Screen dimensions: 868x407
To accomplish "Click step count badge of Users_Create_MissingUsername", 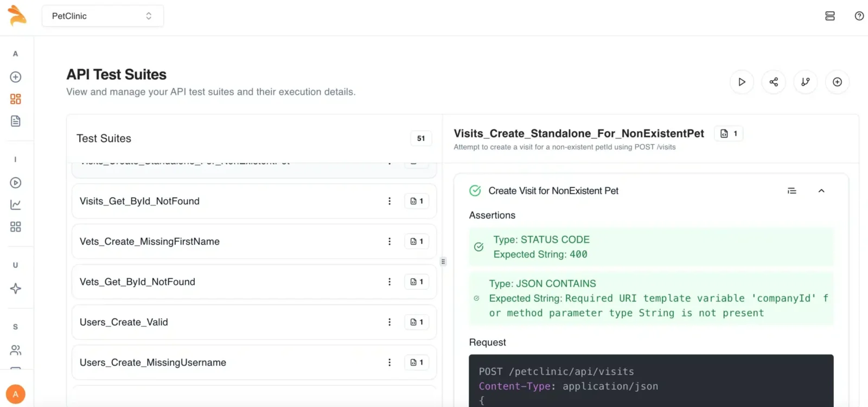I will (x=417, y=363).
